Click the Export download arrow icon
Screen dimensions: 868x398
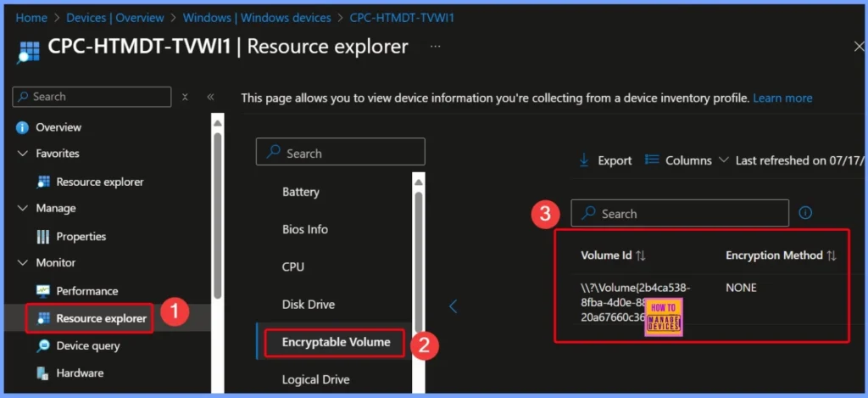point(583,160)
